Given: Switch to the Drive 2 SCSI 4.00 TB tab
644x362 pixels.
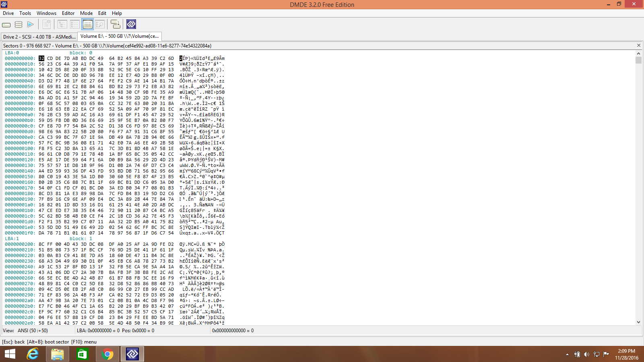Looking at the screenshot, I should (39, 37).
